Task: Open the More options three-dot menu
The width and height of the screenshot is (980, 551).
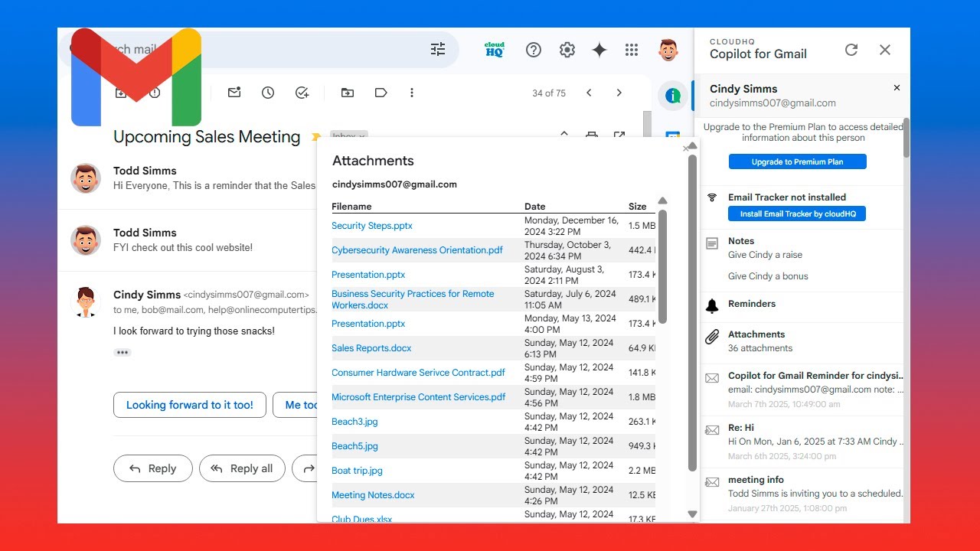Action: pos(412,93)
